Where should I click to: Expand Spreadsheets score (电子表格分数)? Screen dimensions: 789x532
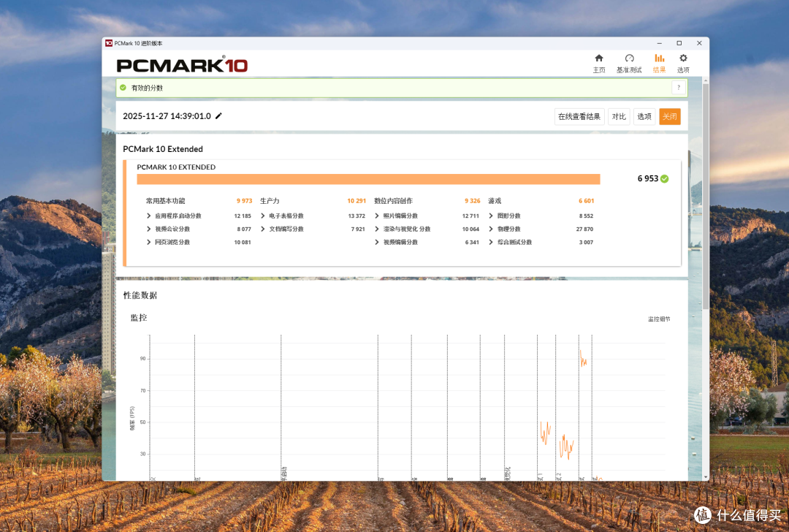[263, 216]
